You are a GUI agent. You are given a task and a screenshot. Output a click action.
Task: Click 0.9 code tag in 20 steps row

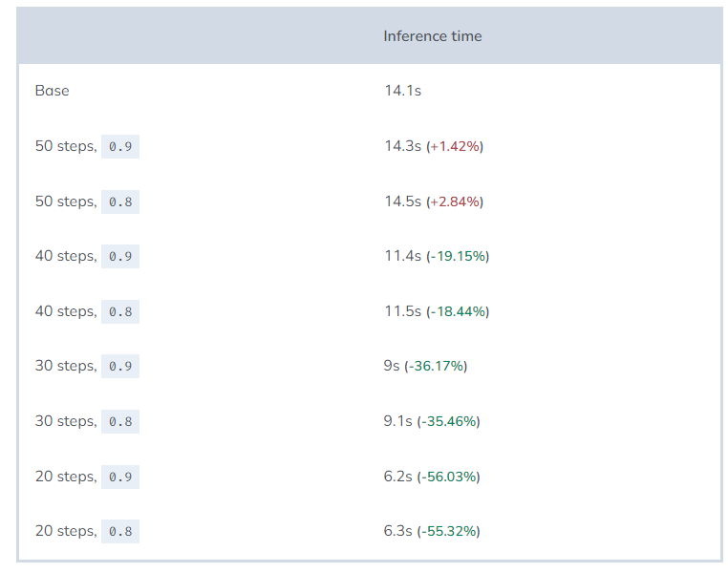tap(120, 477)
